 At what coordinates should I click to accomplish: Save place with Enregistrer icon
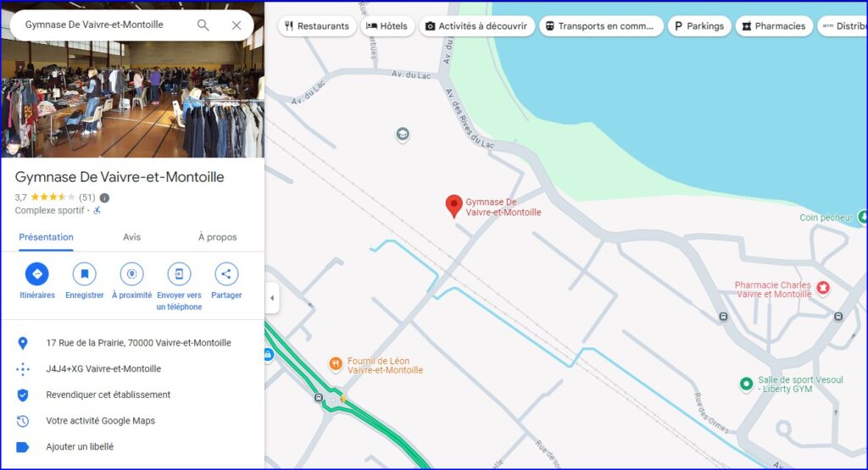[x=85, y=274]
